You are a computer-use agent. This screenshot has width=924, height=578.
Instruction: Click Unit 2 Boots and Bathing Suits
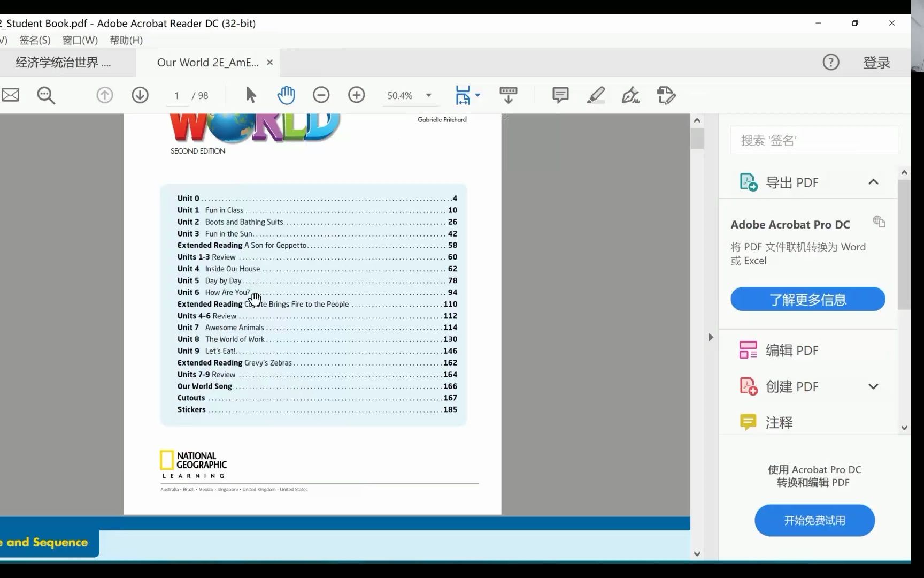point(317,222)
